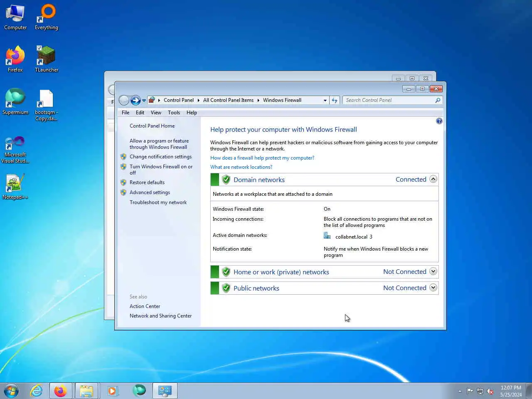Open Network and Sharing Center link

(x=160, y=316)
